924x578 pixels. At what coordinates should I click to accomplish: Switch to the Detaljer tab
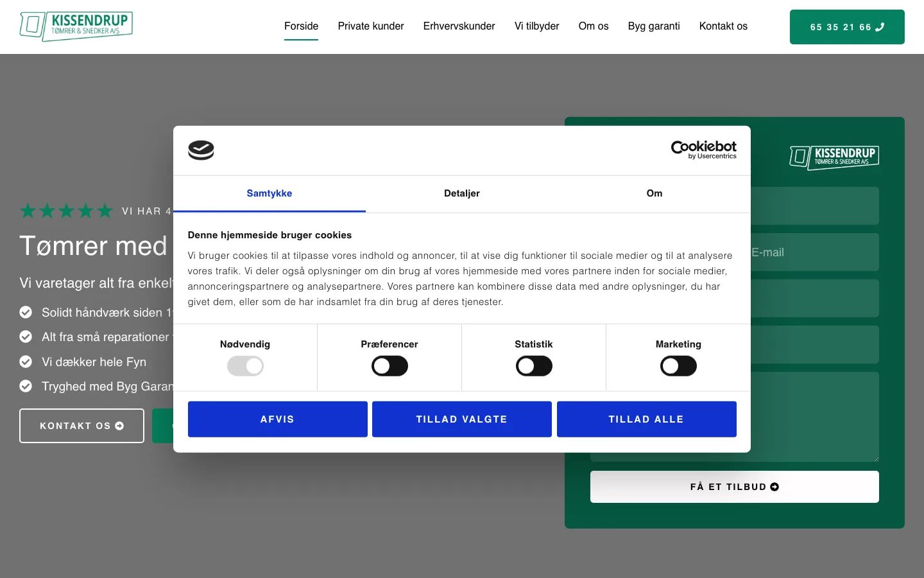[x=462, y=193]
